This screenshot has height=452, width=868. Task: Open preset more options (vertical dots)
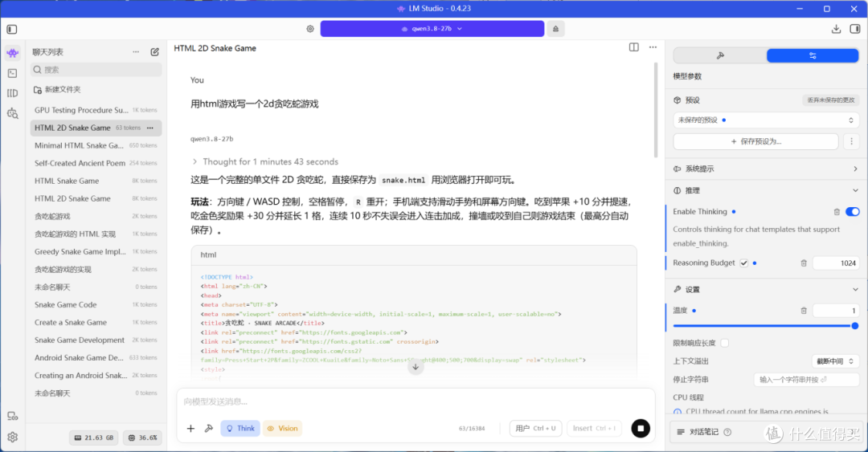pyautogui.click(x=851, y=141)
